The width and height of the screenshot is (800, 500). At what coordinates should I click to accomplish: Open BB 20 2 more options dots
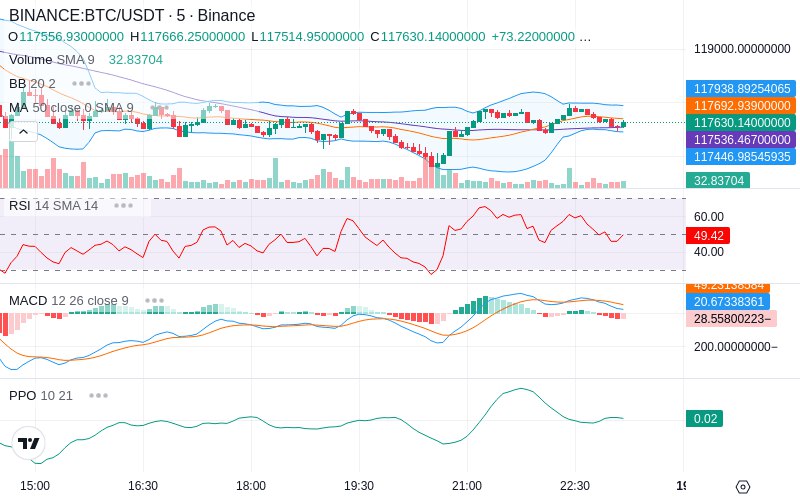pyautogui.click(x=81, y=84)
